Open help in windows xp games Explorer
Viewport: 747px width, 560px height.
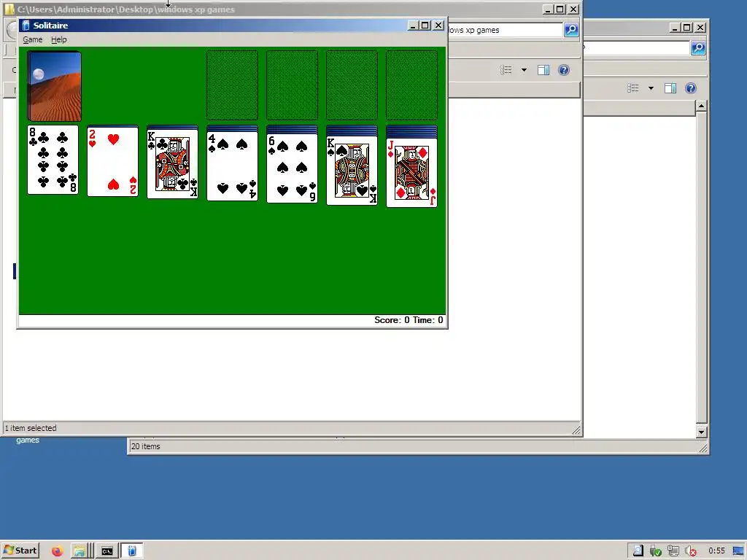coord(564,71)
